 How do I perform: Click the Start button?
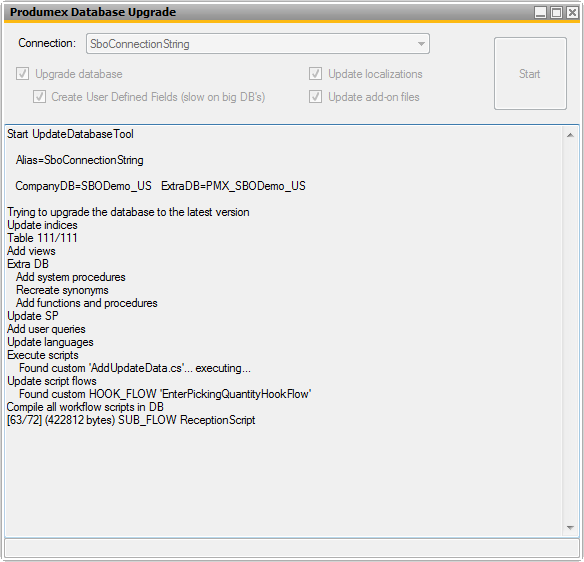(x=530, y=73)
